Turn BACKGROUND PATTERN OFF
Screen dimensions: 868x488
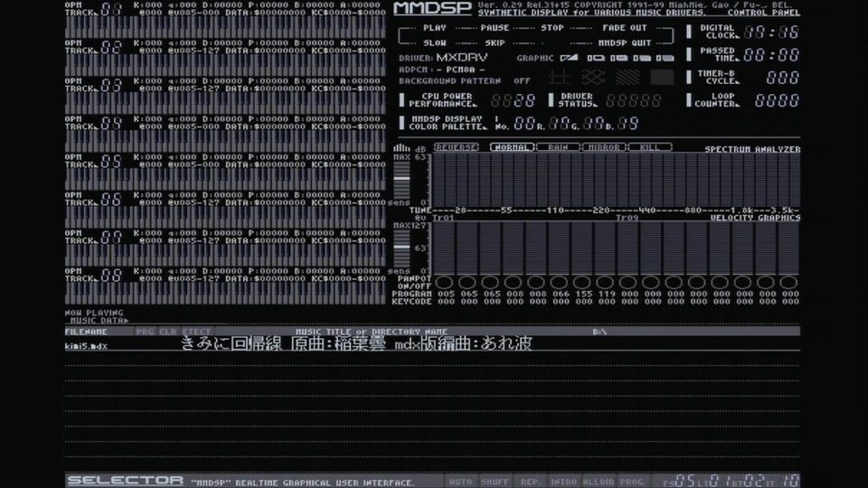[x=522, y=80]
